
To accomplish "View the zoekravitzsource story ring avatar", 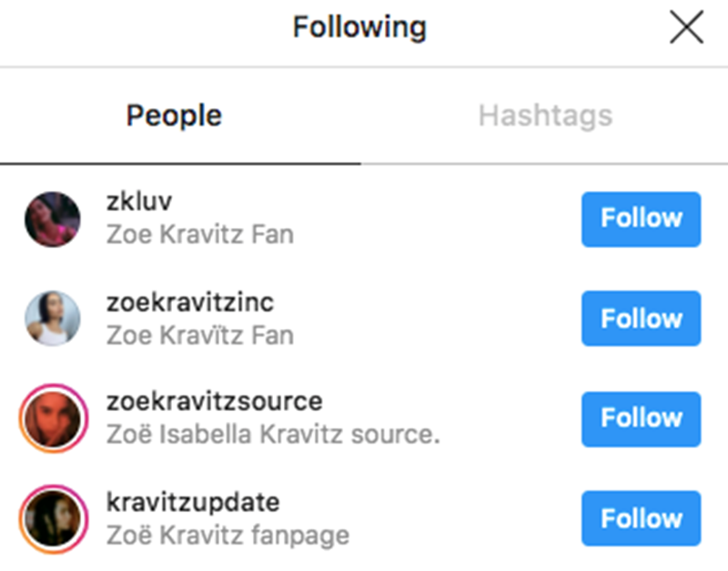I will [53, 418].
